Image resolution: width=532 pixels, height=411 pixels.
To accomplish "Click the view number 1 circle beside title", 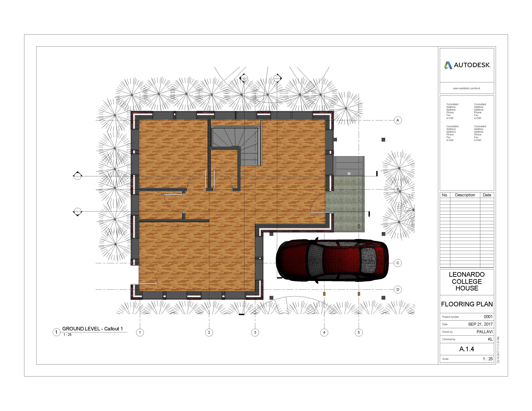I will coord(56,332).
